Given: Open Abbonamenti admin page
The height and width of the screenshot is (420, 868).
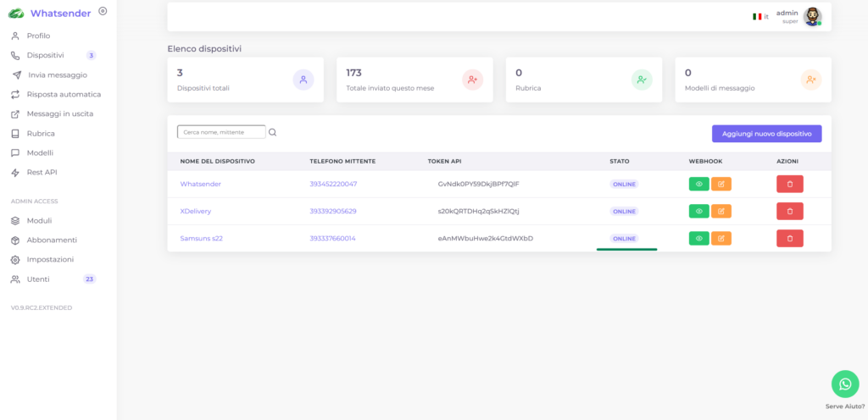Looking at the screenshot, I should click(52, 240).
